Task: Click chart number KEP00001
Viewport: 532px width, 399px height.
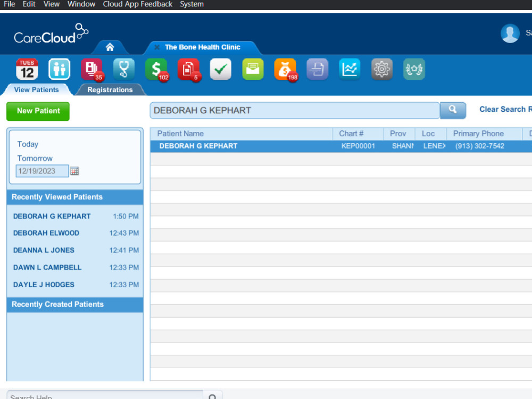Action: pos(358,146)
